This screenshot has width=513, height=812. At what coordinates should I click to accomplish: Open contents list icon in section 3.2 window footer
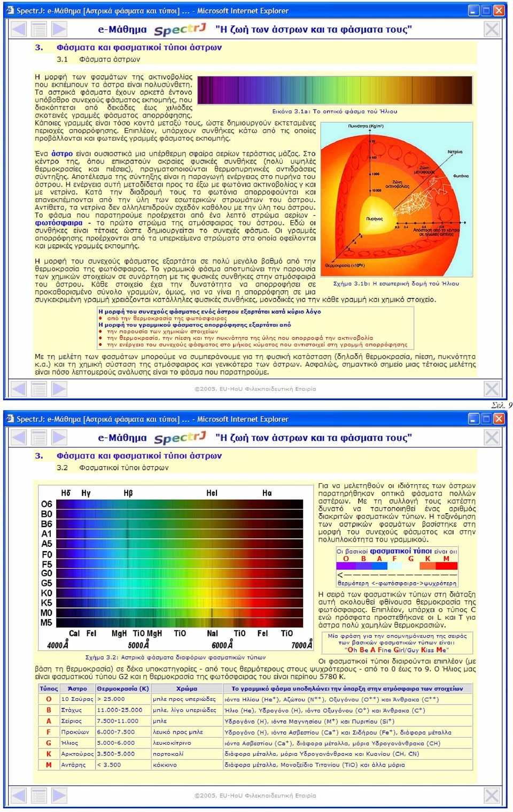point(38,795)
